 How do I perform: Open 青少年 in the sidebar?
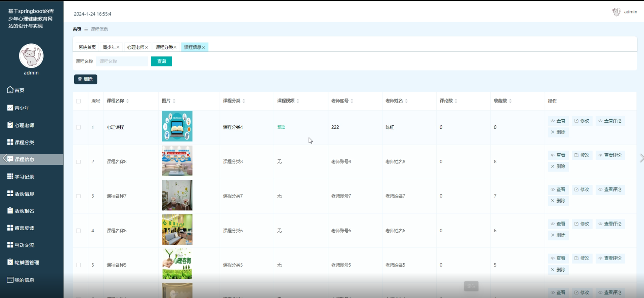[18, 108]
